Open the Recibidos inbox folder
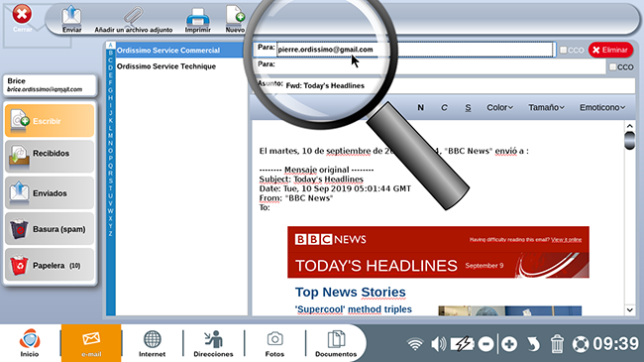 [50, 156]
